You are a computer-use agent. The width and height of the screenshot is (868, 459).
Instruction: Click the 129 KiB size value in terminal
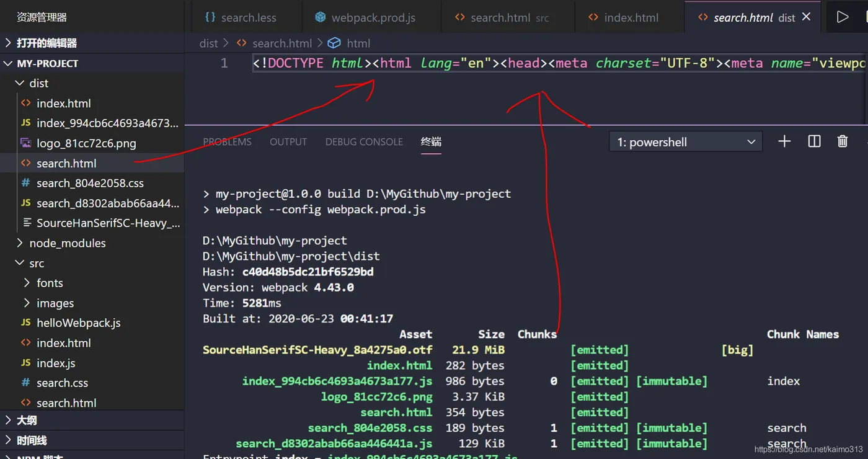(482, 443)
